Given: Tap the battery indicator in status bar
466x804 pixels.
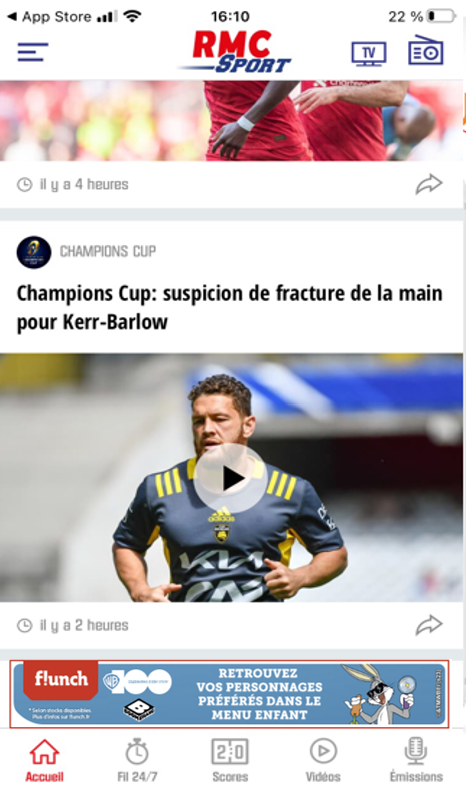Looking at the screenshot, I should pos(442,16).
